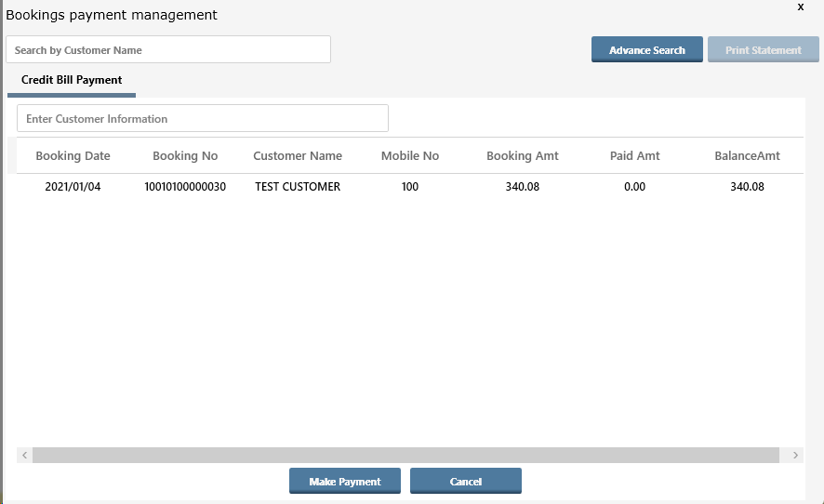
Task: Click the Customer Name column header
Action: 298,156
